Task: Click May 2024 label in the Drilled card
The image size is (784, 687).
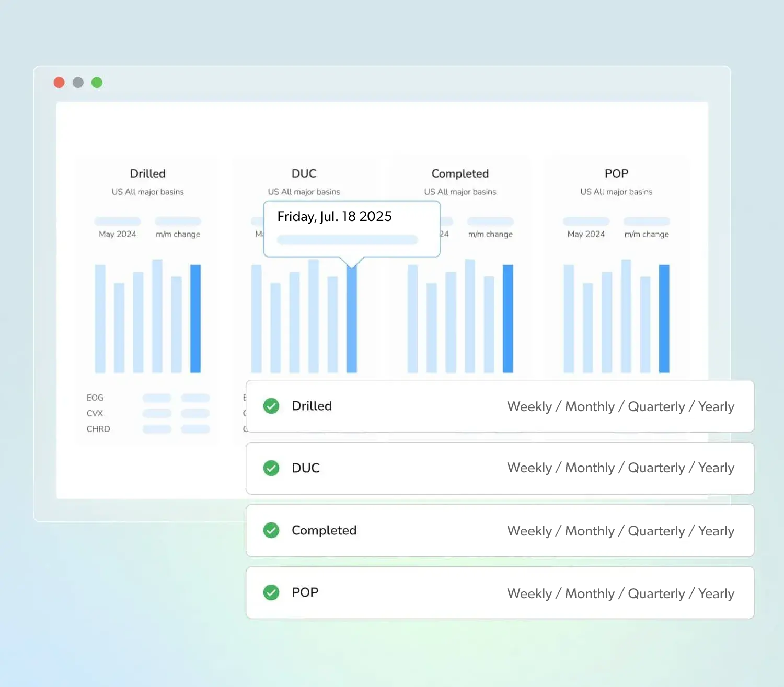Action: (118, 234)
